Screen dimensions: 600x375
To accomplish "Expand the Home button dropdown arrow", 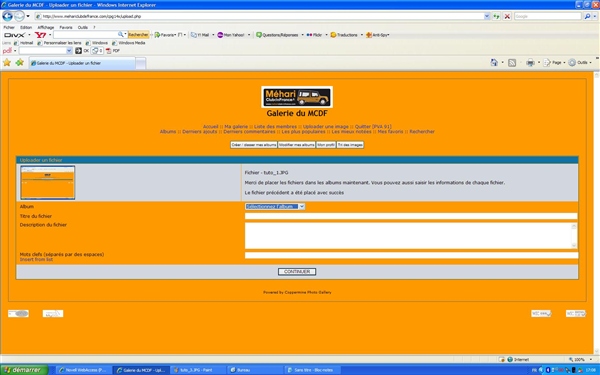I will pyautogui.click(x=502, y=62).
